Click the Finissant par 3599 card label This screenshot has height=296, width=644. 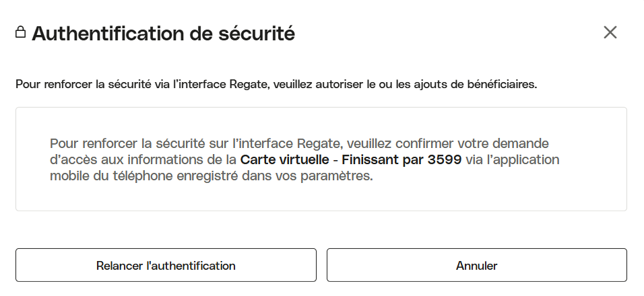[x=401, y=159]
